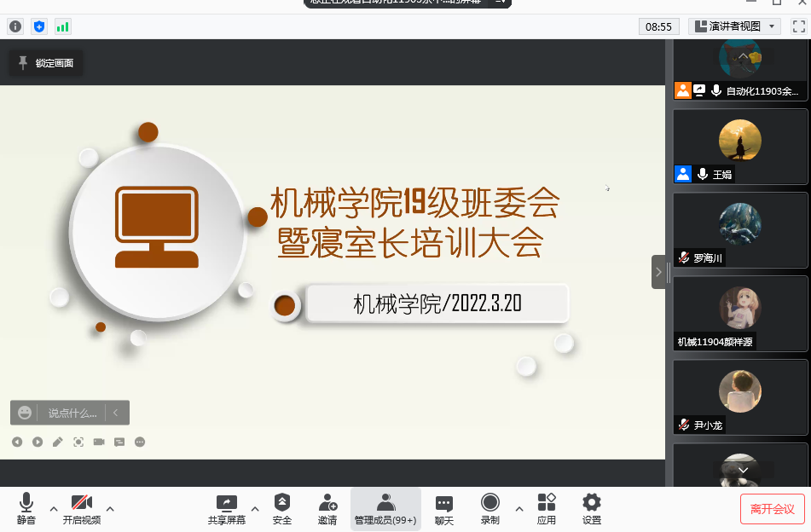This screenshot has width=811, height=532.
Task: Select 罗海川 participant video tile
Action: tap(739, 228)
